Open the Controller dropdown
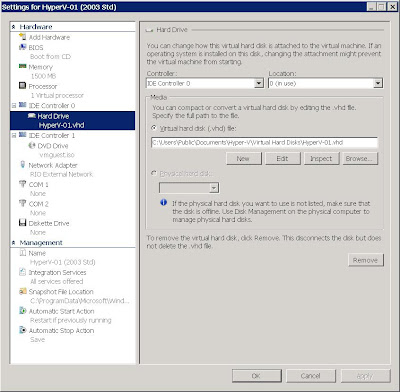Image resolution: width=400 pixels, height=392 pixels. click(x=259, y=83)
